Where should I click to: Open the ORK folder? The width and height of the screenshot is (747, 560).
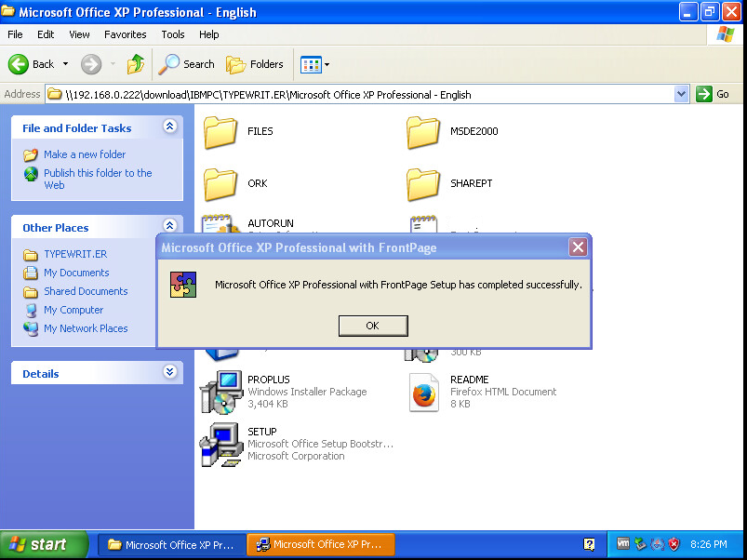pos(221,184)
